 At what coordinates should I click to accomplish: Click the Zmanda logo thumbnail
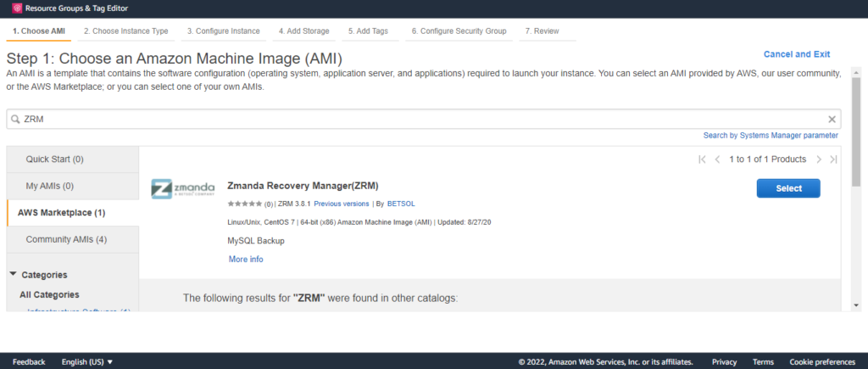[183, 188]
